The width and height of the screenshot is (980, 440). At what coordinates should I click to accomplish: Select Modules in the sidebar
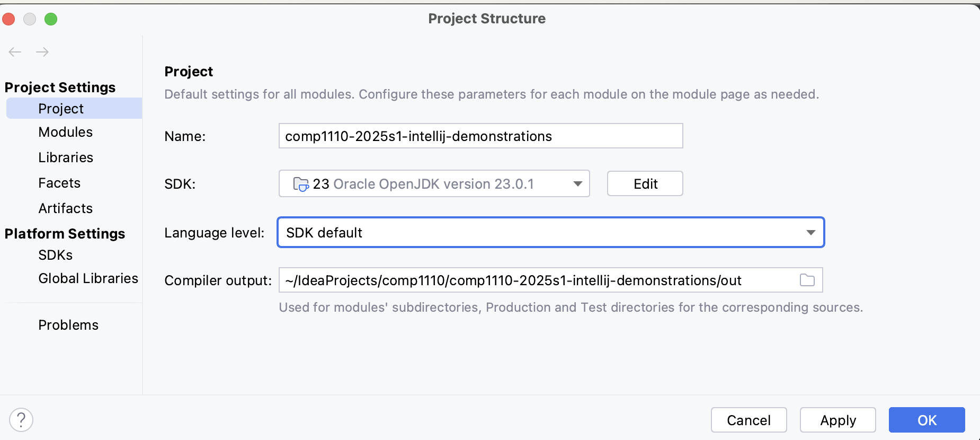[66, 132]
